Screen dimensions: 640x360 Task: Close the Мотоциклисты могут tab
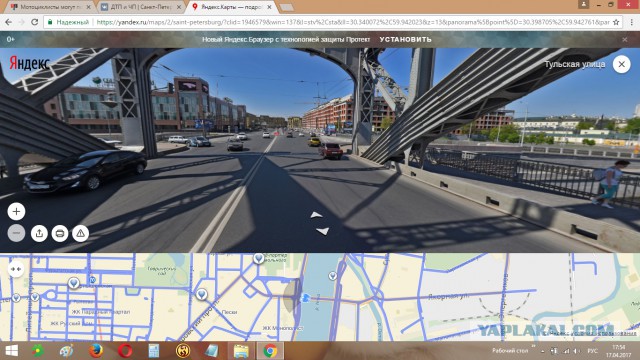coord(88,7)
